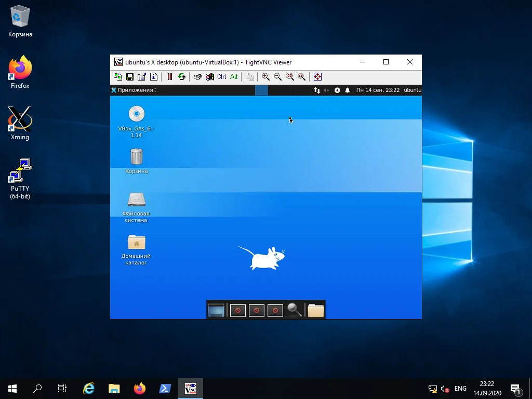
Task: Open the network connections indicator in Xfce panel
Action: (x=317, y=90)
